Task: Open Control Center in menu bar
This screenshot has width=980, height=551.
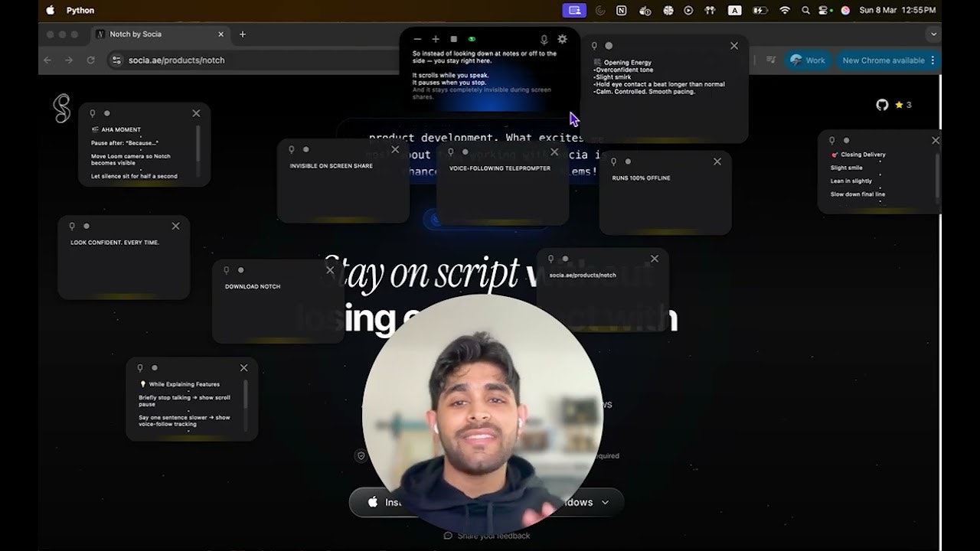Action: click(x=825, y=10)
